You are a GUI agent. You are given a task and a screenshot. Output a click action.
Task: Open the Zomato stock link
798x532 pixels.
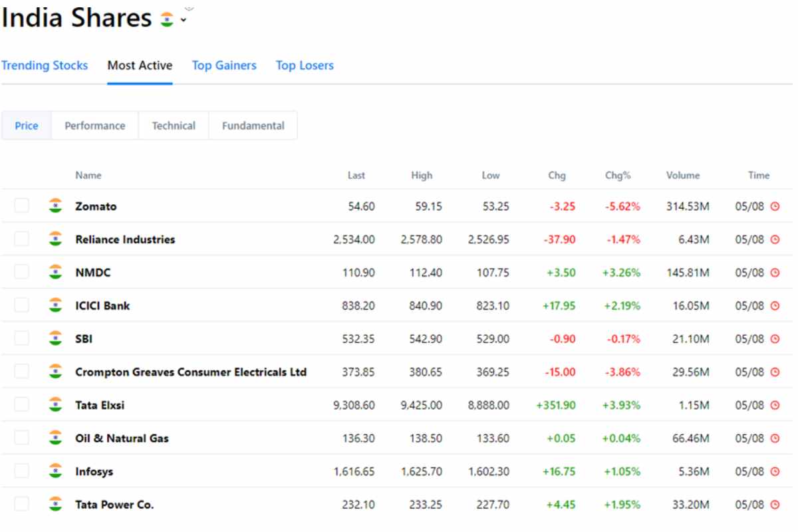96,206
